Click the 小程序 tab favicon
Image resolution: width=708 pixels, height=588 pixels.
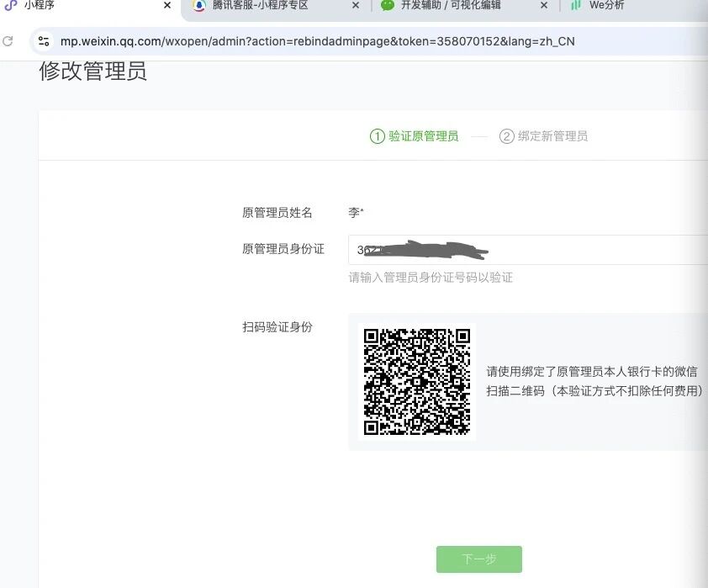coord(11,5)
